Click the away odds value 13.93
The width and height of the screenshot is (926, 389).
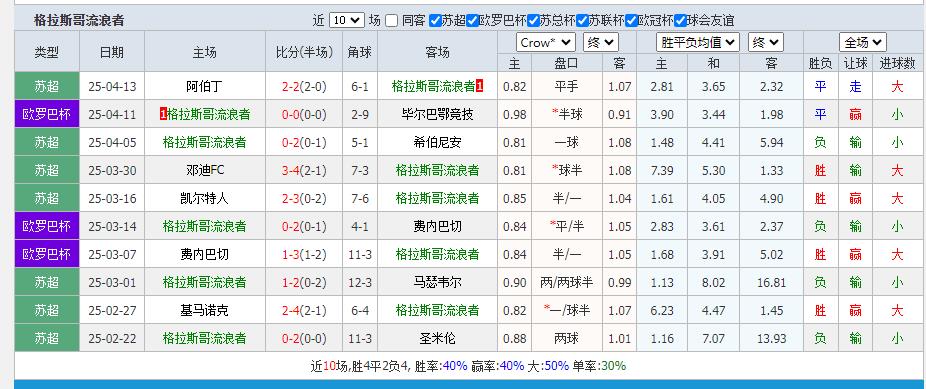pos(771,339)
